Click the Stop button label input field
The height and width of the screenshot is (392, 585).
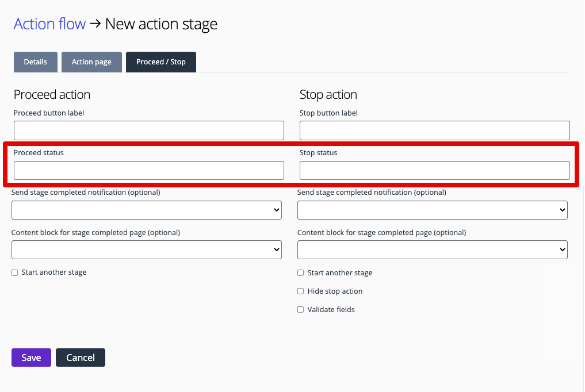click(434, 130)
